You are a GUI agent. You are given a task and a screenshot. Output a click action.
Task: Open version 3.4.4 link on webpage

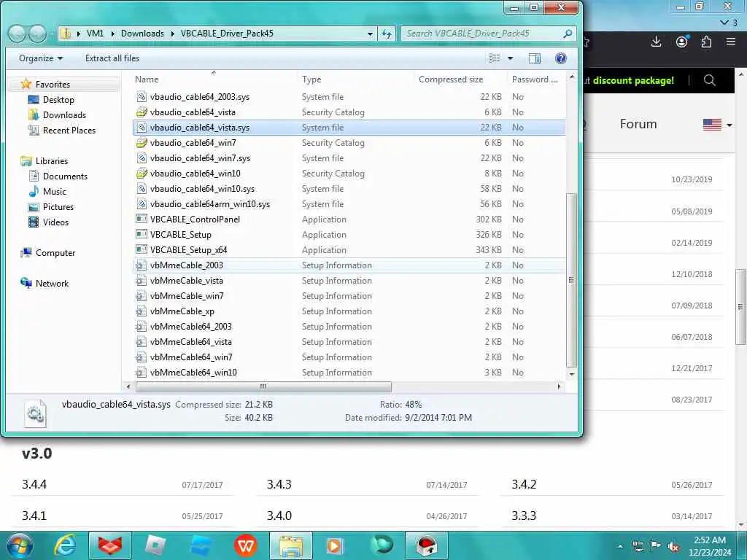(x=34, y=484)
